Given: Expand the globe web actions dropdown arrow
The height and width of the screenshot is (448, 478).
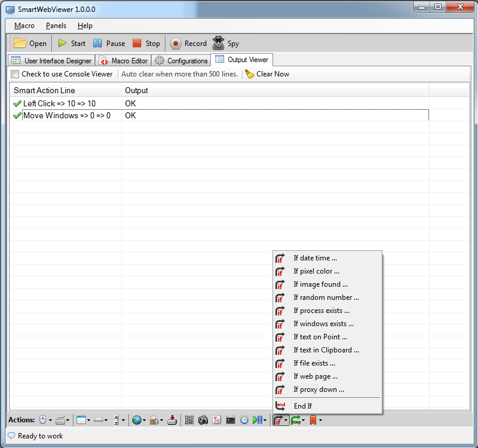Looking at the screenshot, I should [x=144, y=421].
